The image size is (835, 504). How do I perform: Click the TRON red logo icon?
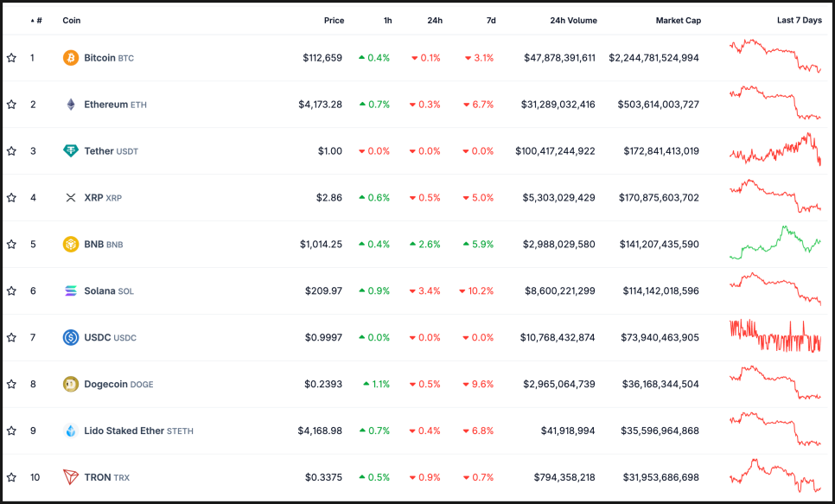point(71,477)
